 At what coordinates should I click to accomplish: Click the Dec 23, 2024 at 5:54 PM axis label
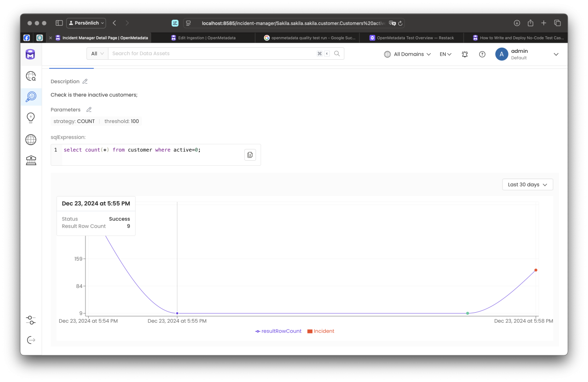click(88, 321)
